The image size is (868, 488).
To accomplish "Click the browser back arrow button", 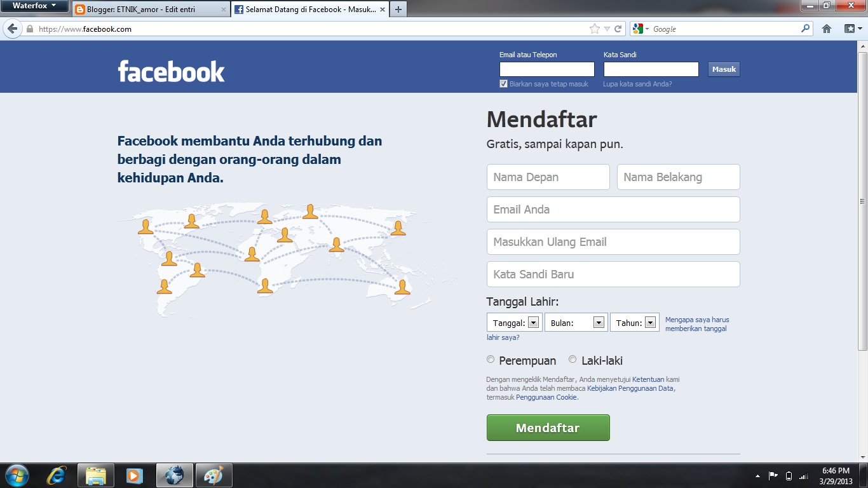I will 12,29.
